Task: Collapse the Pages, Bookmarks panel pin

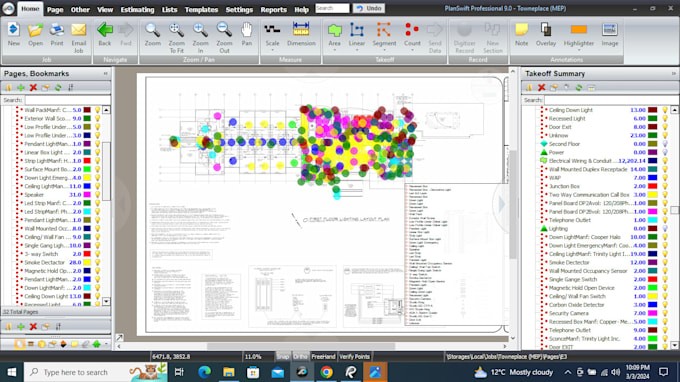Action: tap(105, 74)
